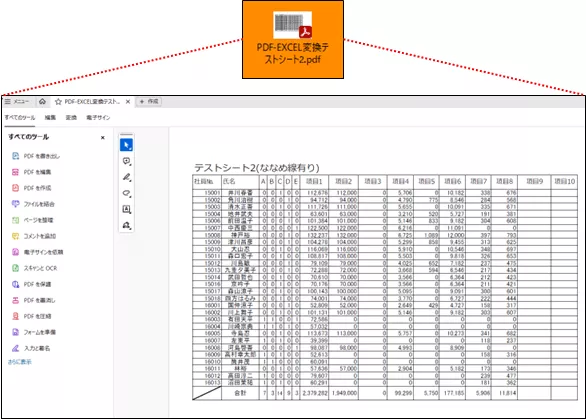Click the + 作成 button
This screenshot has width=586, height=419.
[x=149, y=102]
